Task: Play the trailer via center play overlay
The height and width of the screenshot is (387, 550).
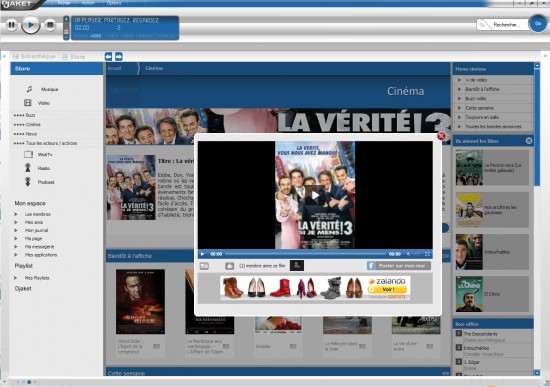Action: [x=315, y=195]
